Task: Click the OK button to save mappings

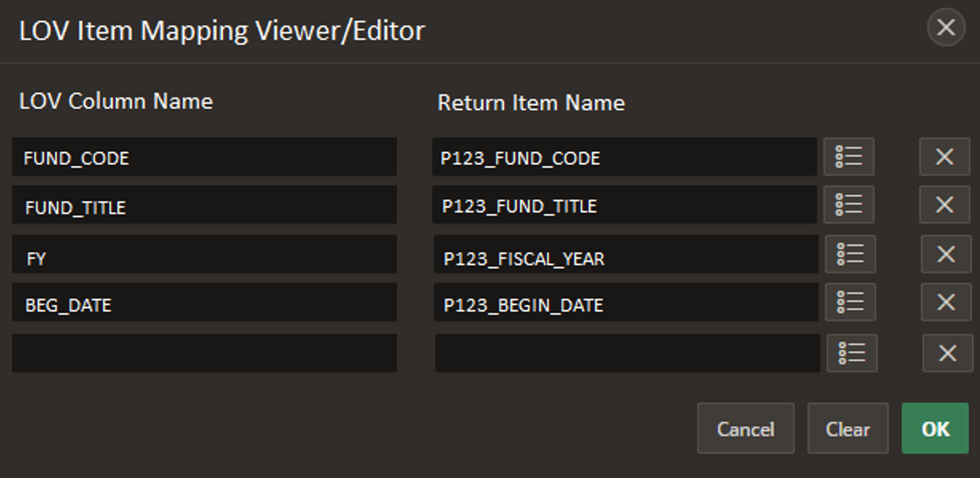Action: pyautogui.click(x=935, y=428)
